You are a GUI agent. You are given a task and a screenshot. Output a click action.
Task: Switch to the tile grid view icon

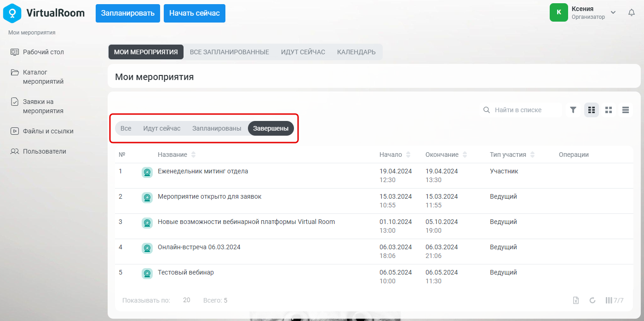pos(609,110)
